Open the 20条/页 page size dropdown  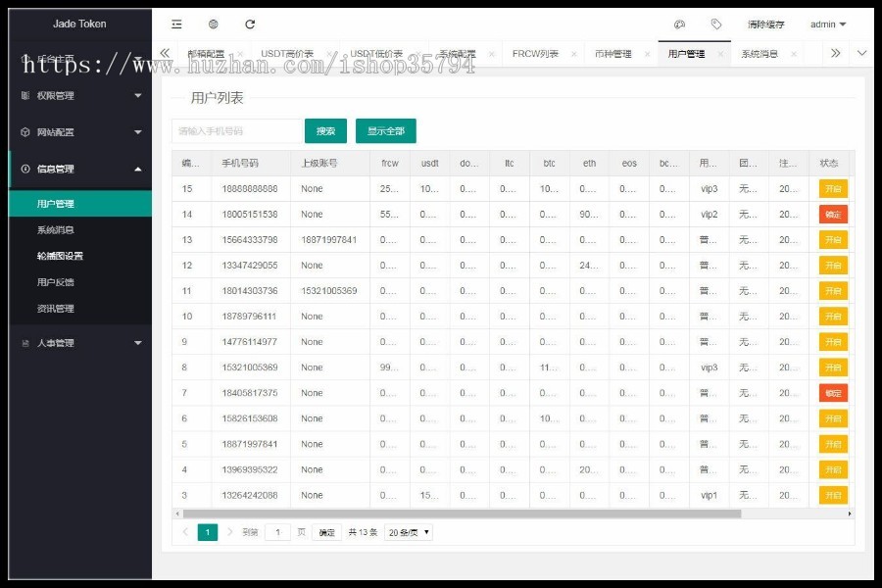(x=408, y=532)
